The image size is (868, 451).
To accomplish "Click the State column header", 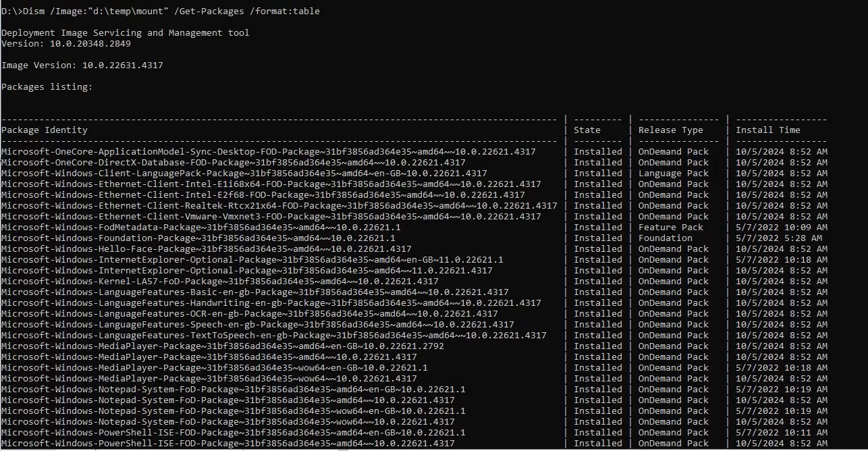I will 587,130.
